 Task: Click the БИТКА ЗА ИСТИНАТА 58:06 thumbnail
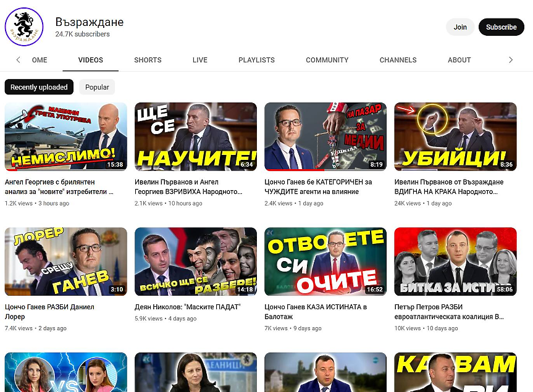(455, 262)
